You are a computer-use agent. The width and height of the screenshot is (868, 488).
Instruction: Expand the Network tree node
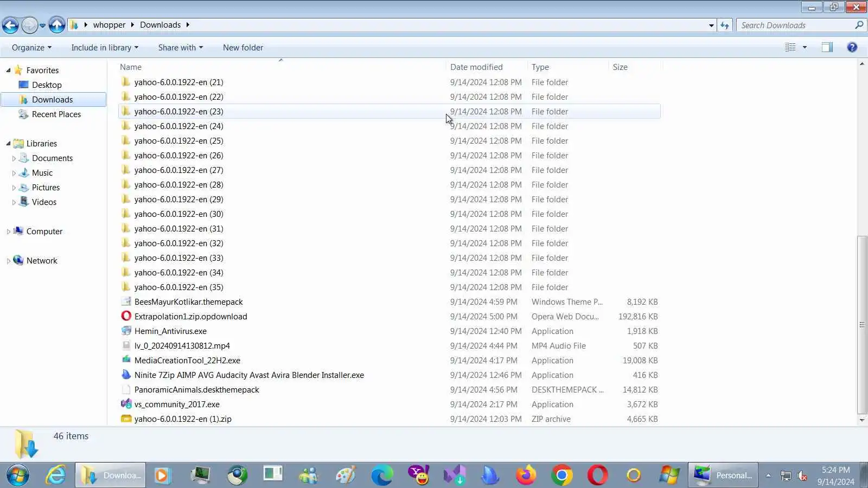[8, 261]
